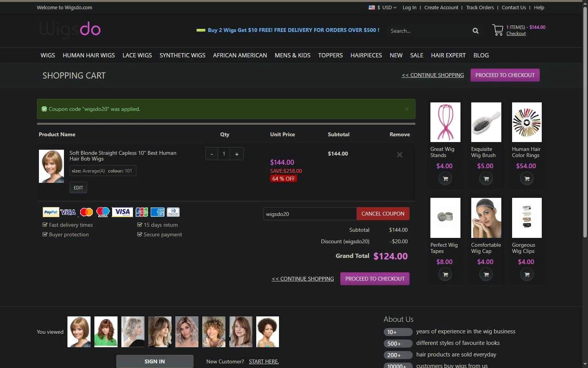The image size is (588, 368).
Task: Remove the Soft Blonde wig from cart
Action: [400, 155]
